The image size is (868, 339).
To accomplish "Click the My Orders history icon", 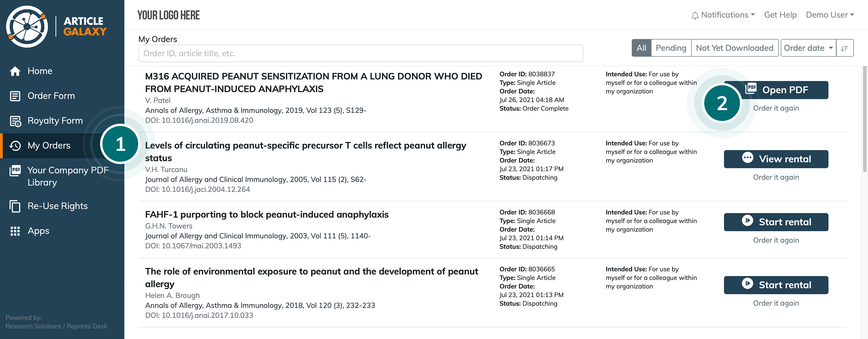I will [15, 145].
